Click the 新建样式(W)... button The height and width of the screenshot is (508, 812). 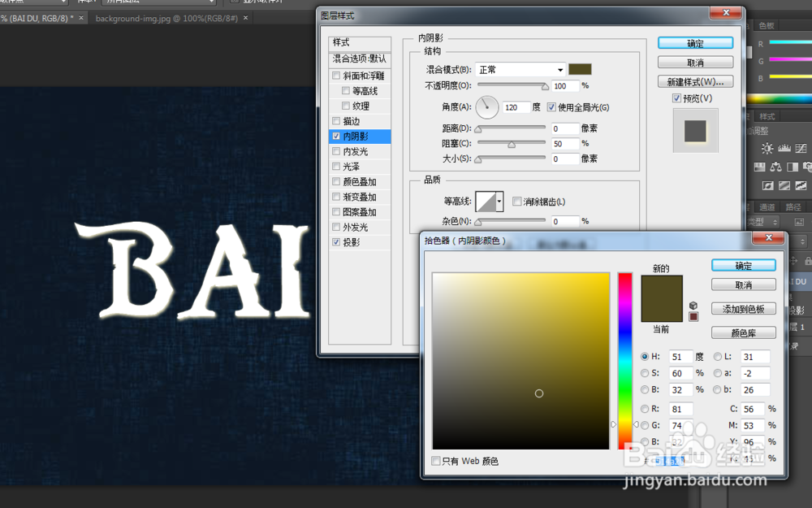[696, 82]
